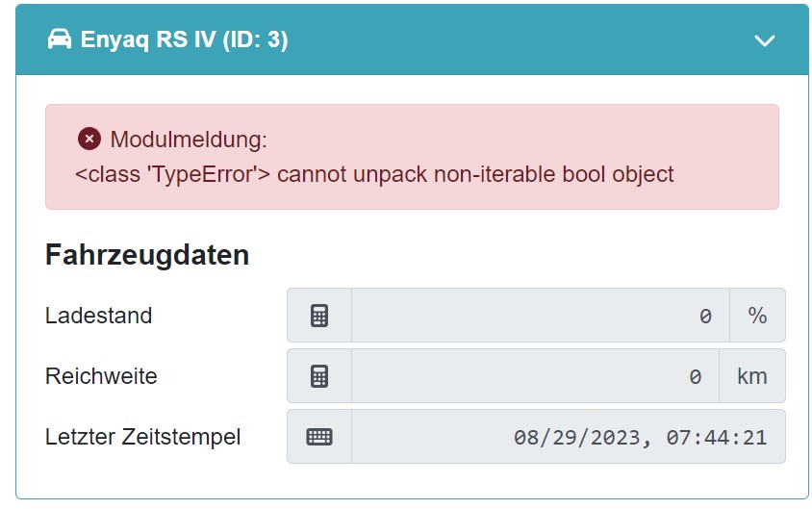Focus the Reichweite value field

[535, 376]
